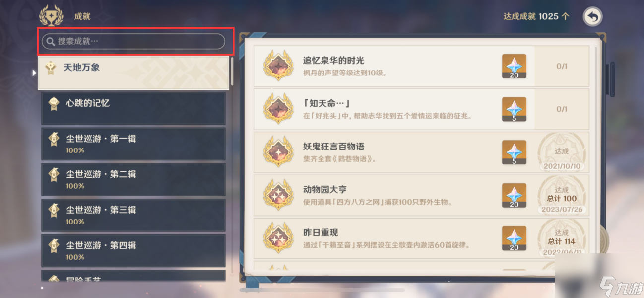Click the 达成 stamp dated 2021/10/10
Image resolution: width=644 pixels, height=298 pixels.
click(562, 152)
